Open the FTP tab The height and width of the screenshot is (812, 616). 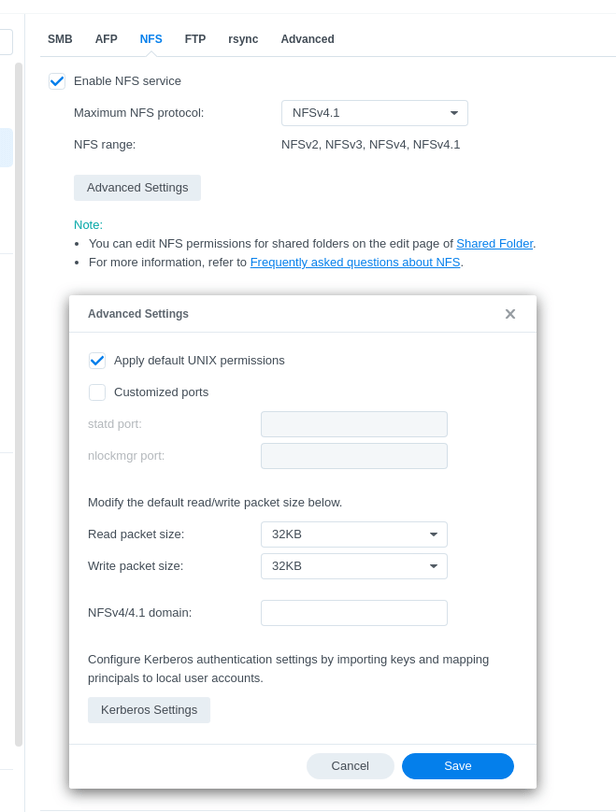(x=195, y=39)
